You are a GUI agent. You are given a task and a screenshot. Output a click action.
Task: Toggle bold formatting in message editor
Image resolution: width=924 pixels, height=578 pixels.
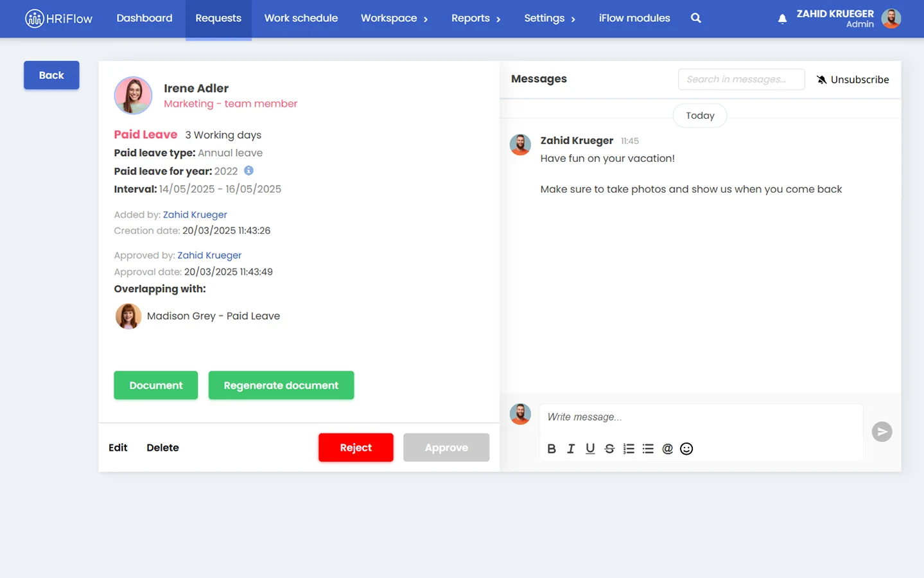551,449
